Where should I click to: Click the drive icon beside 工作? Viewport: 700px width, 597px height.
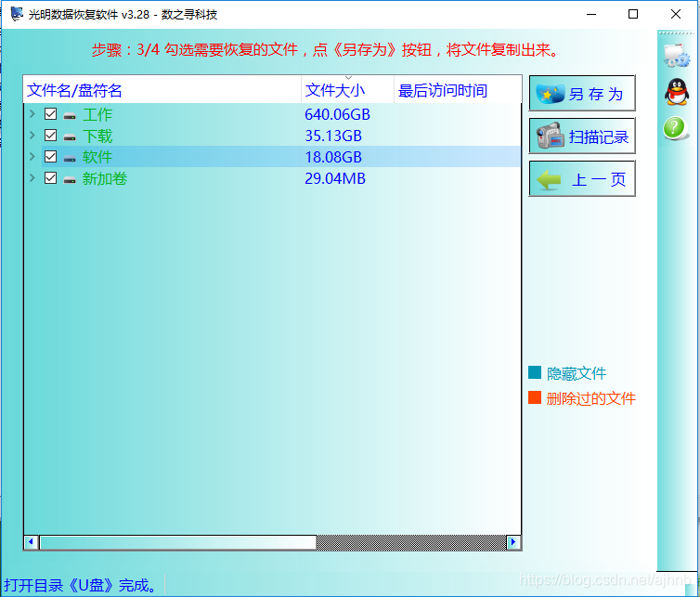coord(70,116)
